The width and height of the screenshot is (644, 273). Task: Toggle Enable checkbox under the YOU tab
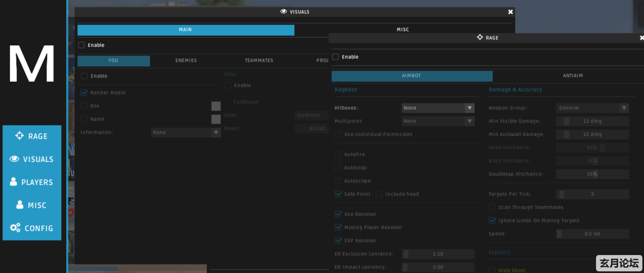[x=84, y=76]
